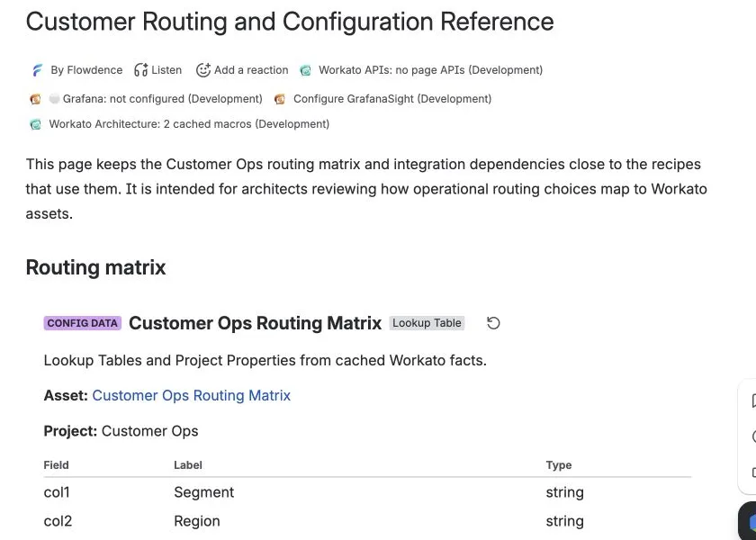Click the Field column header
This screenshot has height=540, width=756.
[56, 465]
